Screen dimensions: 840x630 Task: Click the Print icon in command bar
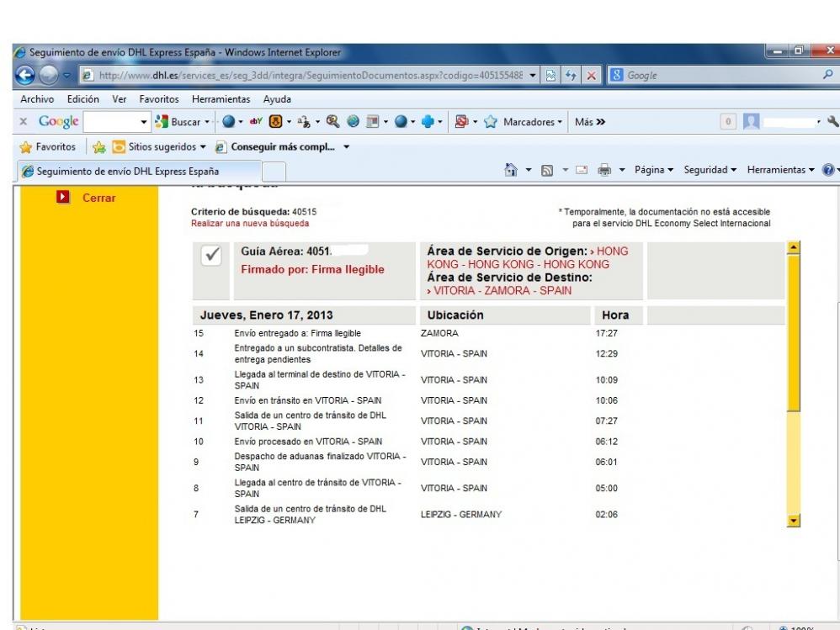click(604, 170)
